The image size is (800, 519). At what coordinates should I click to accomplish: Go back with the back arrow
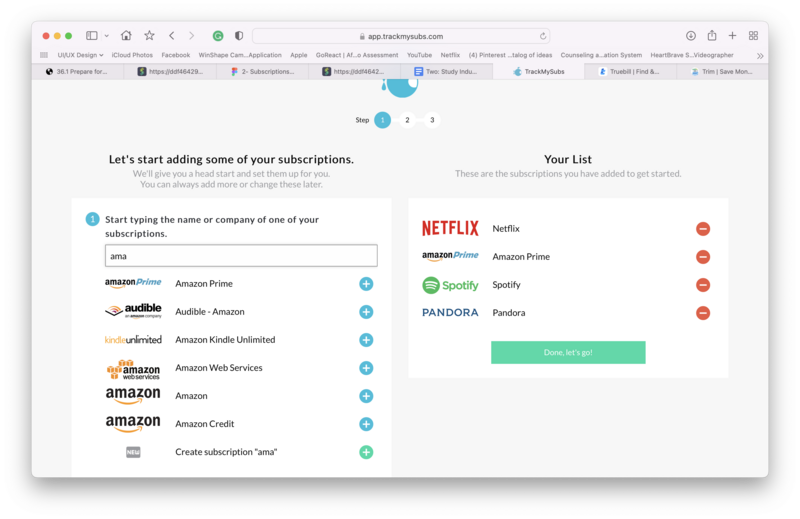click(x=172, y=36)
